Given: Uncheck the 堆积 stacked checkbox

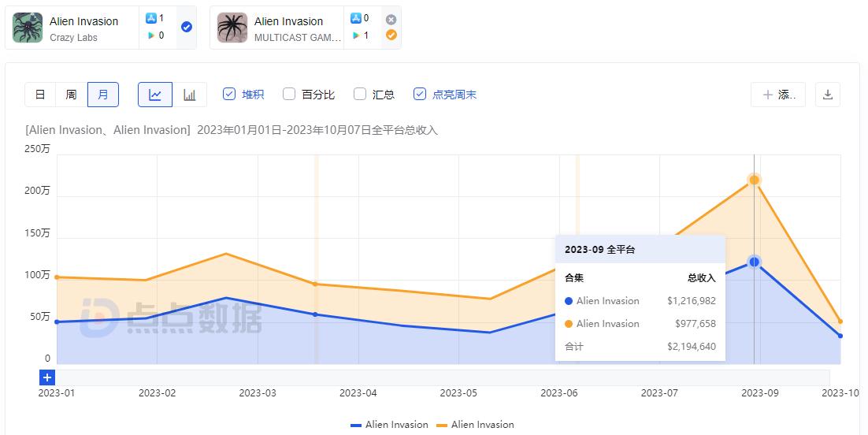Looking at the screenshot, I should tap(229, 95).
